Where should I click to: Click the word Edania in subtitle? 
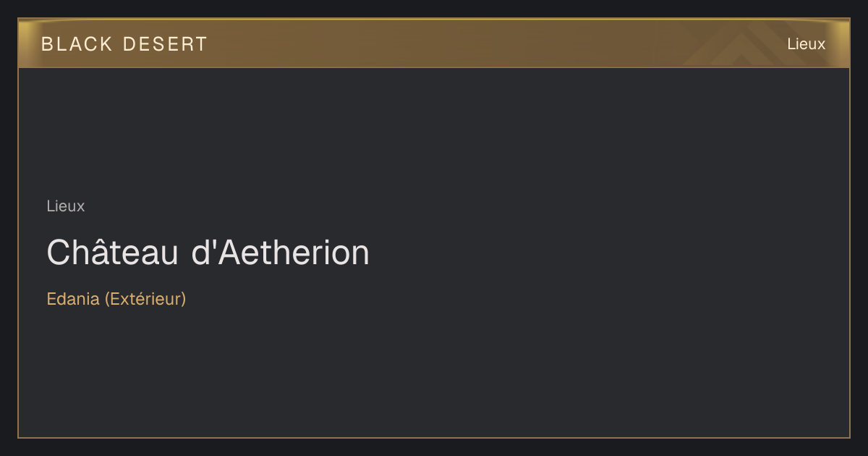point(73,298)
